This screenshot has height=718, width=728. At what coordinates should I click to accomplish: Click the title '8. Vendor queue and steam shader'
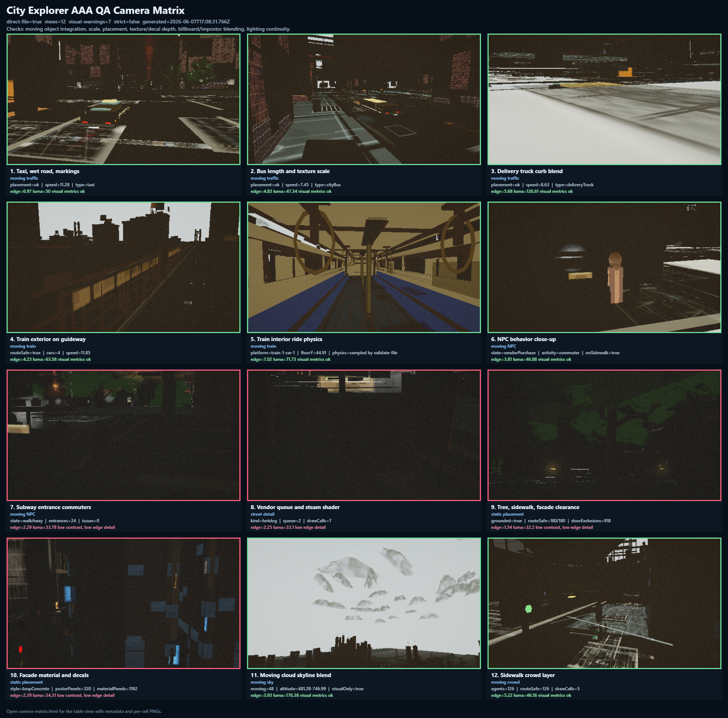[x=295, y=507]
